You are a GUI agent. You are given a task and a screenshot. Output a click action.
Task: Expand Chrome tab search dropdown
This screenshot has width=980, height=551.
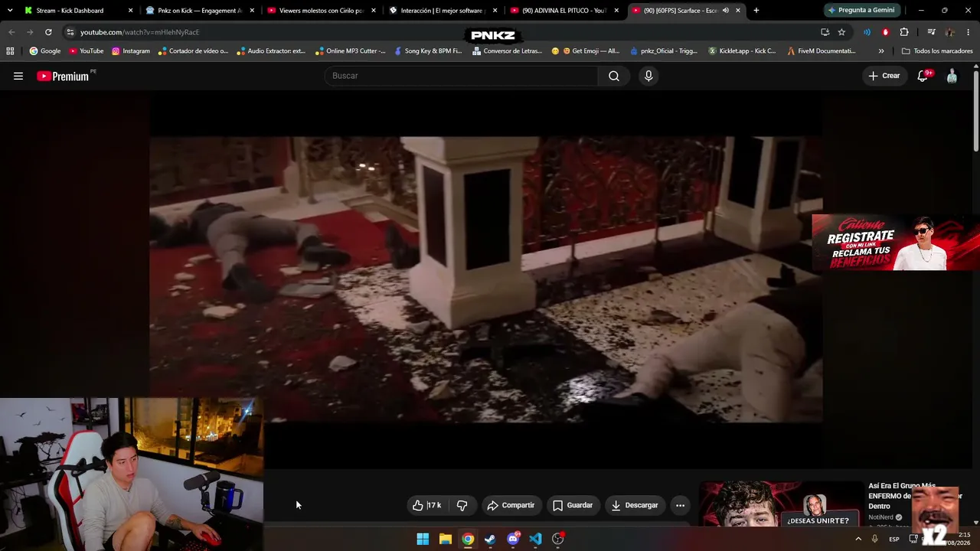(10, 11)
